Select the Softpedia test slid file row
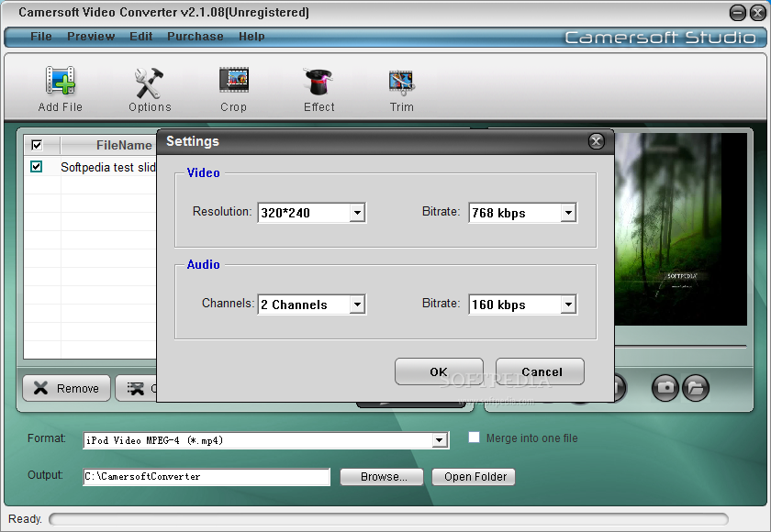This screenshot has height=532, width=771. 91,167
